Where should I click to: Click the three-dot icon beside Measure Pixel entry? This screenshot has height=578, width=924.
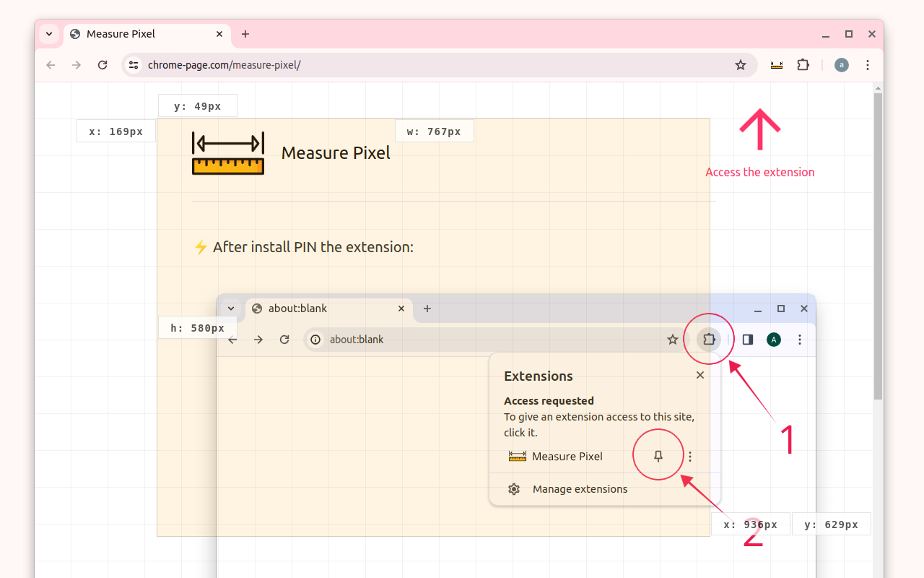690,457
